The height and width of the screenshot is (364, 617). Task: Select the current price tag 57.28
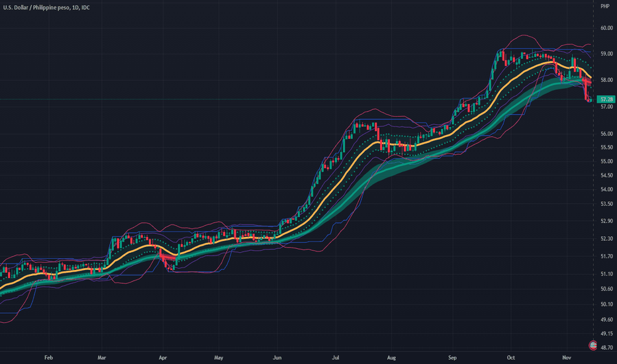pos(606,99)
